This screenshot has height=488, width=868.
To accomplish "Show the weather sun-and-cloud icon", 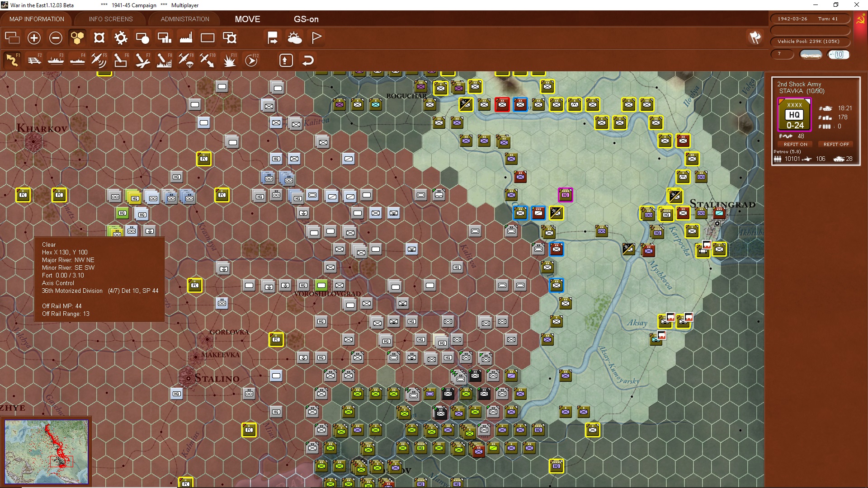I will click(x=294, y=38).
